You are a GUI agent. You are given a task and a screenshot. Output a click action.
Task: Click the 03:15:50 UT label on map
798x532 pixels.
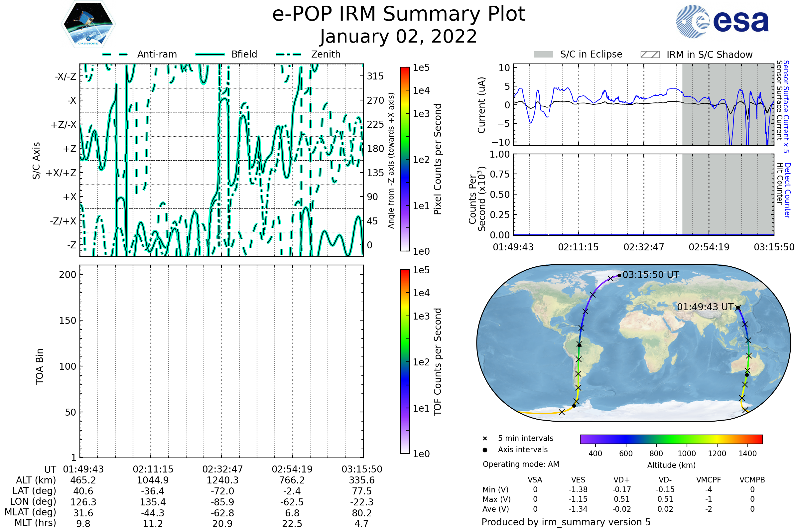coord(650,275)
